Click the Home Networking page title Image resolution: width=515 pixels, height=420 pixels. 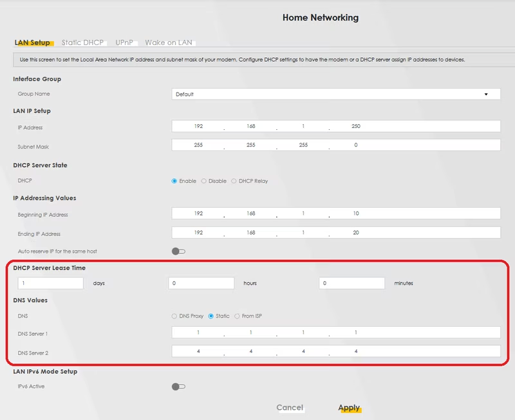(321, 18)
